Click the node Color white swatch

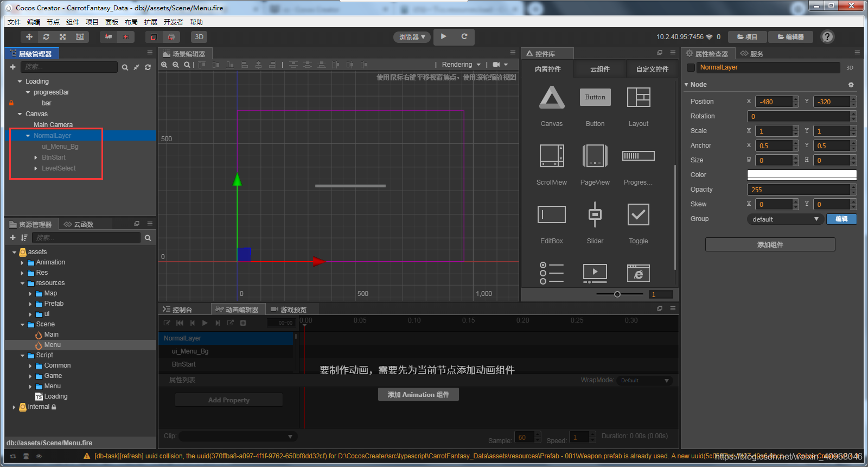click(802, 175)
